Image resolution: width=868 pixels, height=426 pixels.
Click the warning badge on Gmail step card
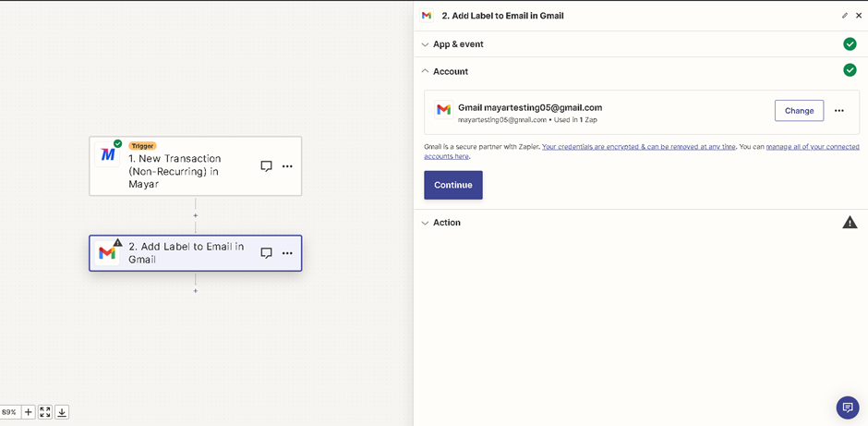(117, 242)
